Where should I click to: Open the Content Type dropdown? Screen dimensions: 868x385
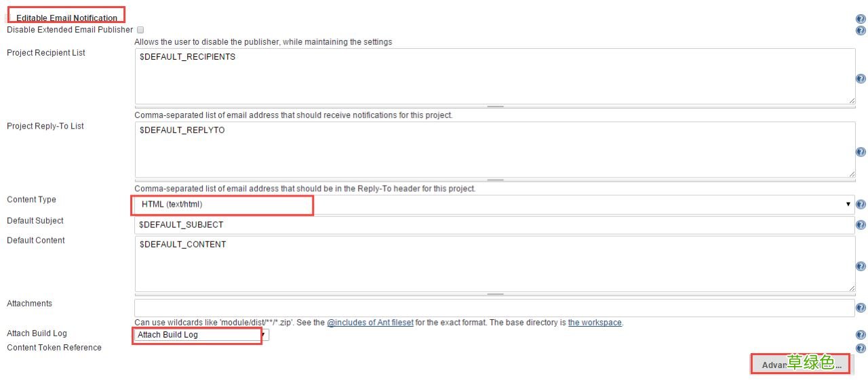coord(494,204)
